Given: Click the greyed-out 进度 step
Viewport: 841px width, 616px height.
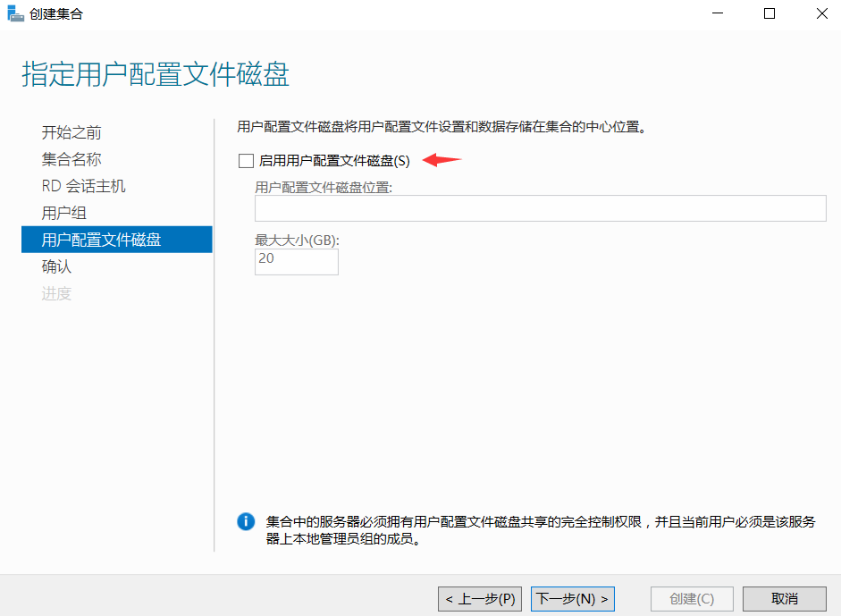Looking at the screenshot, I should pyautogui.click(x=56, y=293).
